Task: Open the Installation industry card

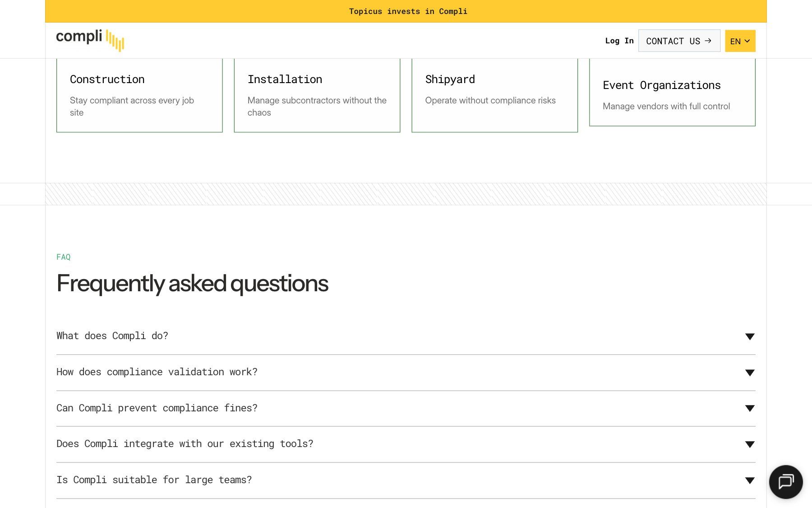Action: click(317, 95)
